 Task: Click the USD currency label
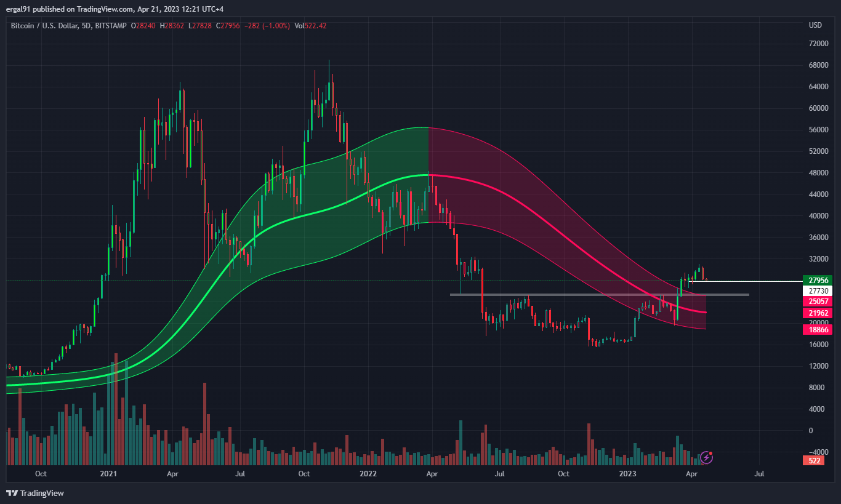tap(815, 25)
